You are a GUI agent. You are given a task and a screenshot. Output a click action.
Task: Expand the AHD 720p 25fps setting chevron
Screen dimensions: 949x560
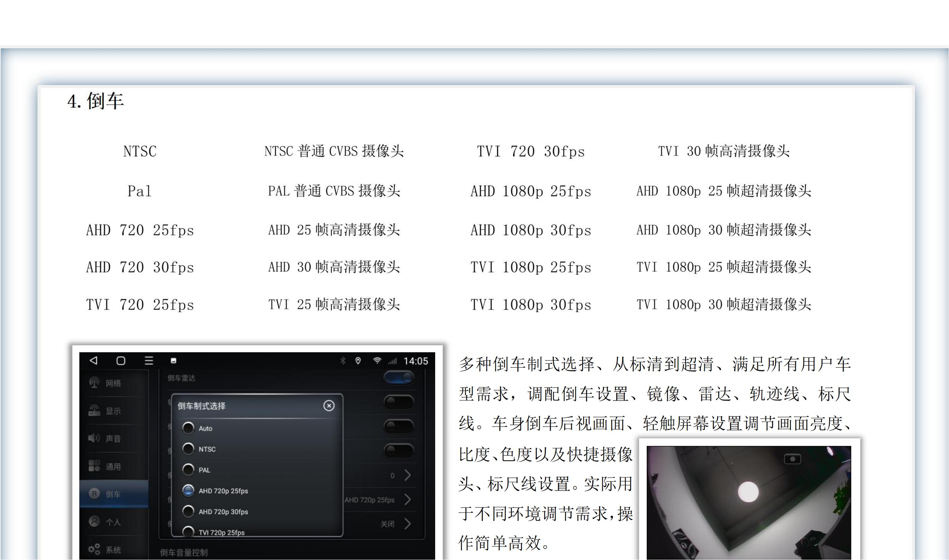pyautogui.click(x=408, y=500)
